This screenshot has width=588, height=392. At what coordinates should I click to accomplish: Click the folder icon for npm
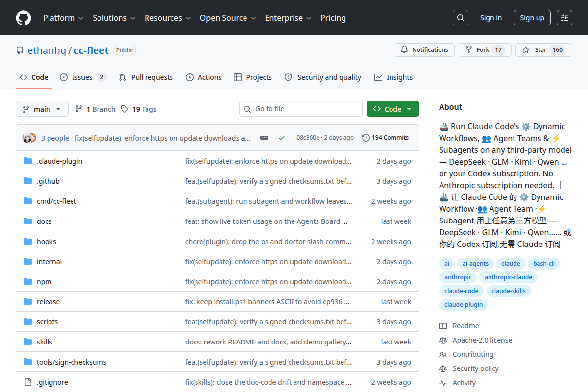(x=28, y=282)
